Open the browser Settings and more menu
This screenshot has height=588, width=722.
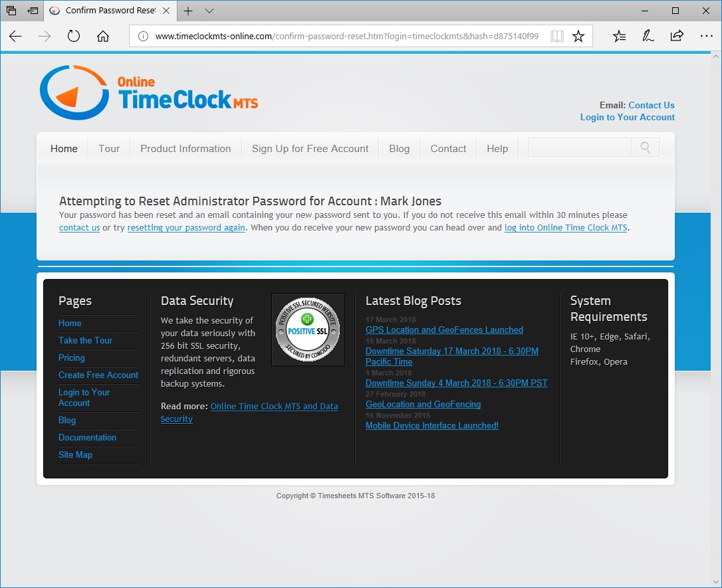coord(706,36)
